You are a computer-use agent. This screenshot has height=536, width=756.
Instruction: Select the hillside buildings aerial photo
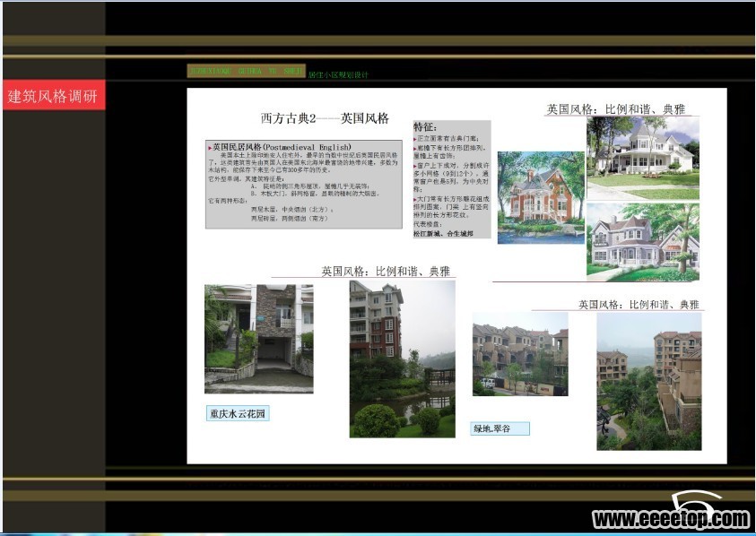point(649,381)
